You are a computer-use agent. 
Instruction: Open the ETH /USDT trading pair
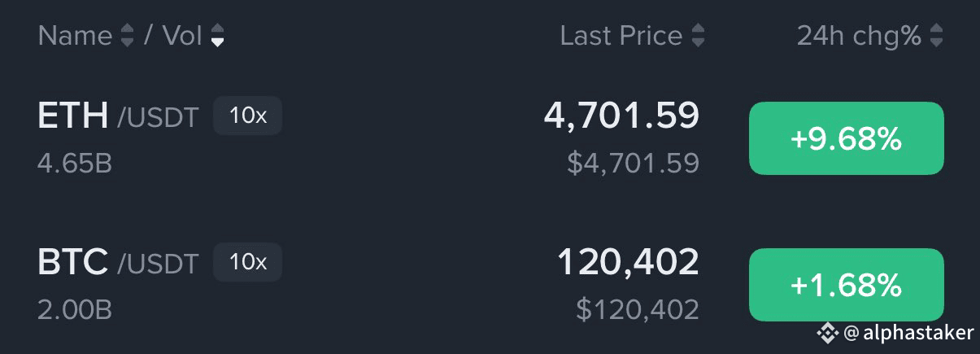click(x=118, y=116)
